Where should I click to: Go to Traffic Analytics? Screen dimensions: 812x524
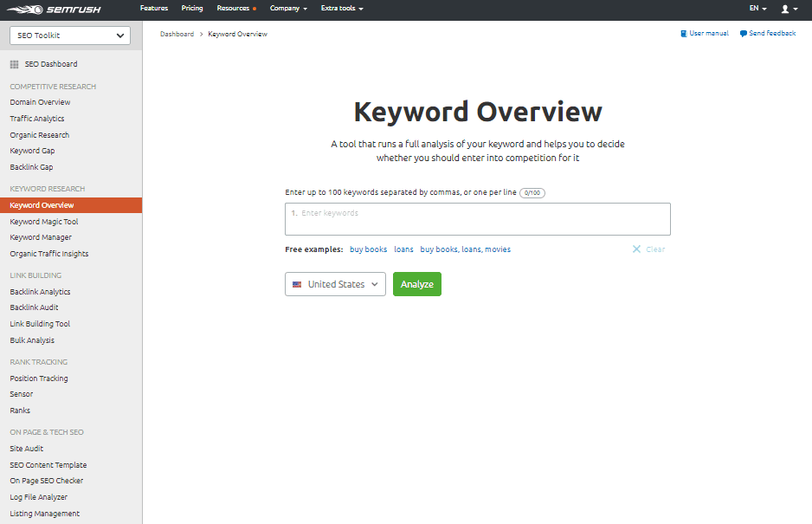tap(36, 119)
